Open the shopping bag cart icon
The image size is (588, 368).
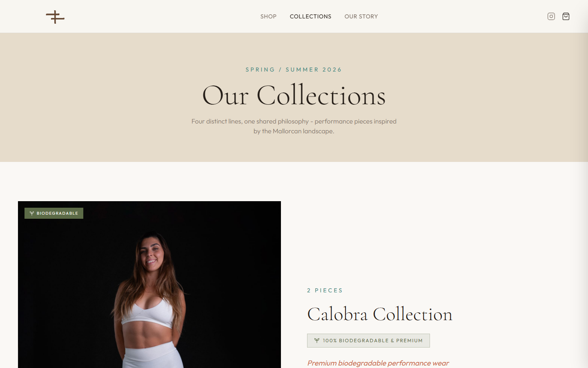pyautogui.click(x=566, y=16)
